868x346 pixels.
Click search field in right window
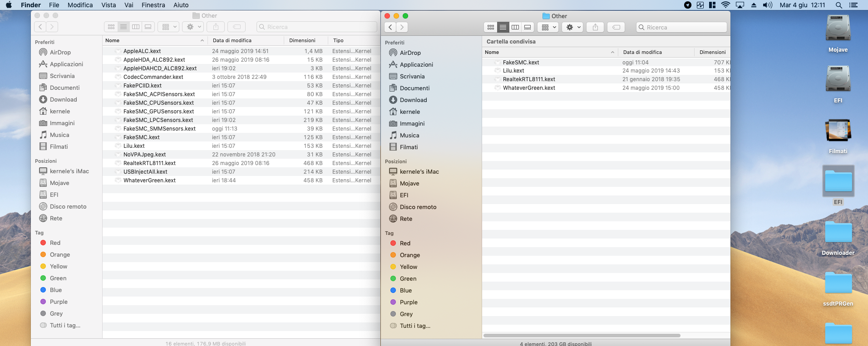point(681,27)
